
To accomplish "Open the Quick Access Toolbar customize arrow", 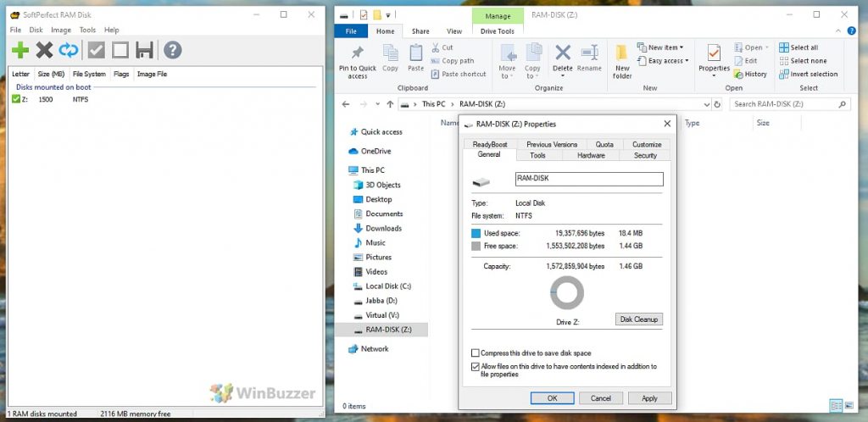I will [x=388, y=15].
